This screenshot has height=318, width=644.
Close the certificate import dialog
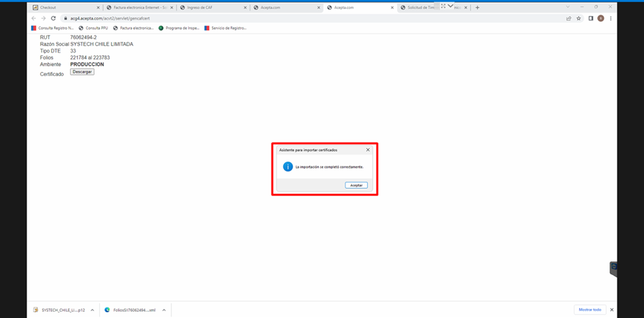[x=368, y=150]
